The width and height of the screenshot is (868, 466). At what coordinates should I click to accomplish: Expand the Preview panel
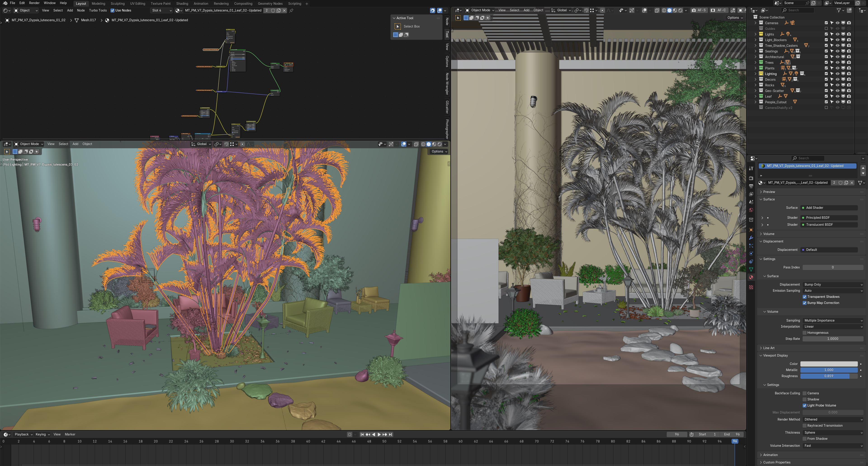click(x=769, y=192)
